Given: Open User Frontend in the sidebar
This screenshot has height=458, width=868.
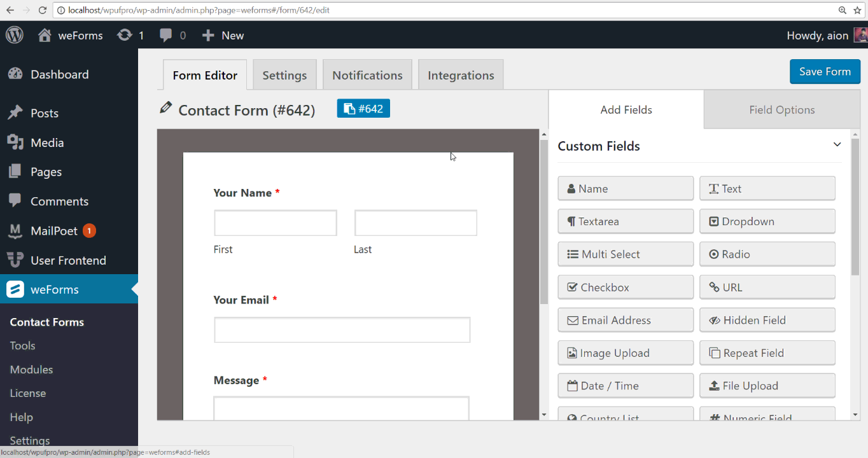Looking at the screenshot, I should (69, 260).
